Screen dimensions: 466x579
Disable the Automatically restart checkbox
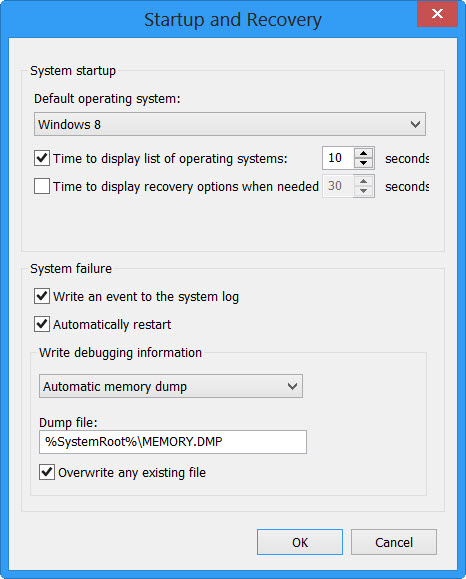coord(42,324)
